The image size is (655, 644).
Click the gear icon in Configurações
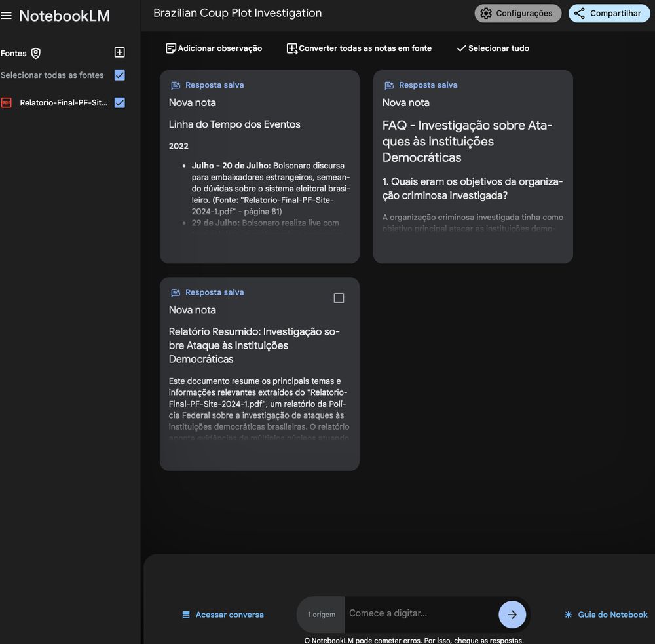click(x=486, y=13)
